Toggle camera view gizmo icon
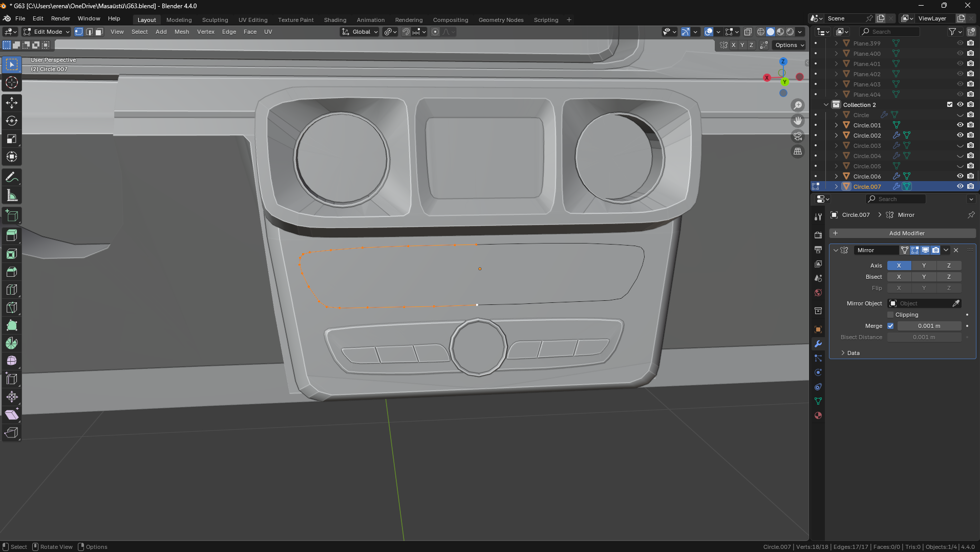This screenshot has width=980, height=552. tap(798, 136)
